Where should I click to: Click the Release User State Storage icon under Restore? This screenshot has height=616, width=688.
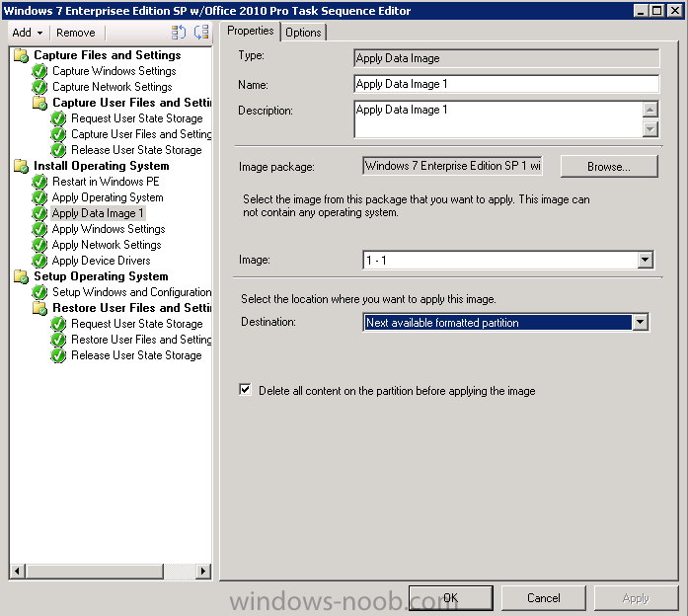(58, 355)
